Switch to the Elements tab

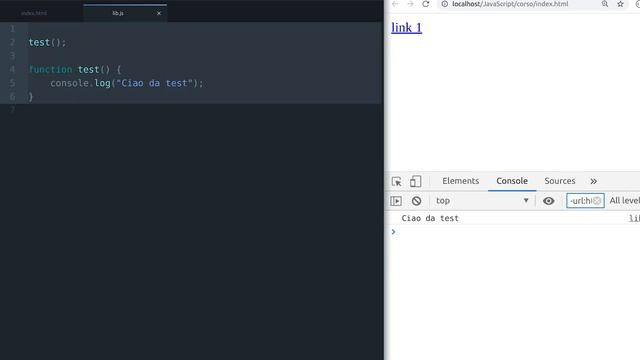click(460, 181)
